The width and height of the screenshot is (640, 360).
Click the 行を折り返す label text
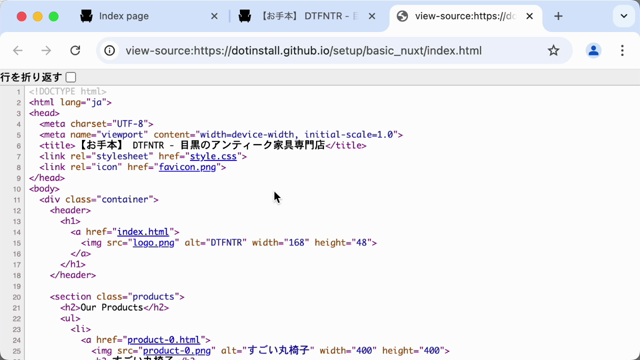click(31, 77)
